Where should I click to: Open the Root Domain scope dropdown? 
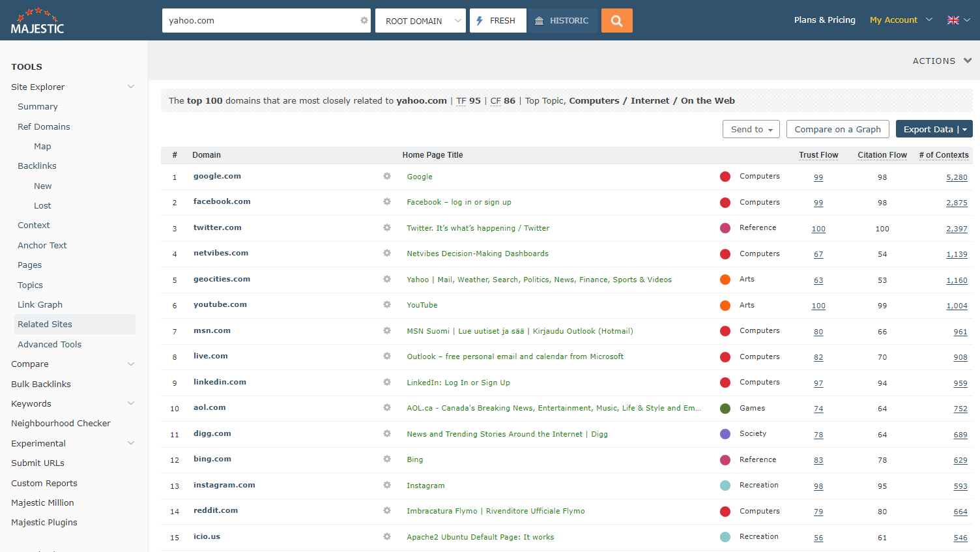tap(420, 21)
